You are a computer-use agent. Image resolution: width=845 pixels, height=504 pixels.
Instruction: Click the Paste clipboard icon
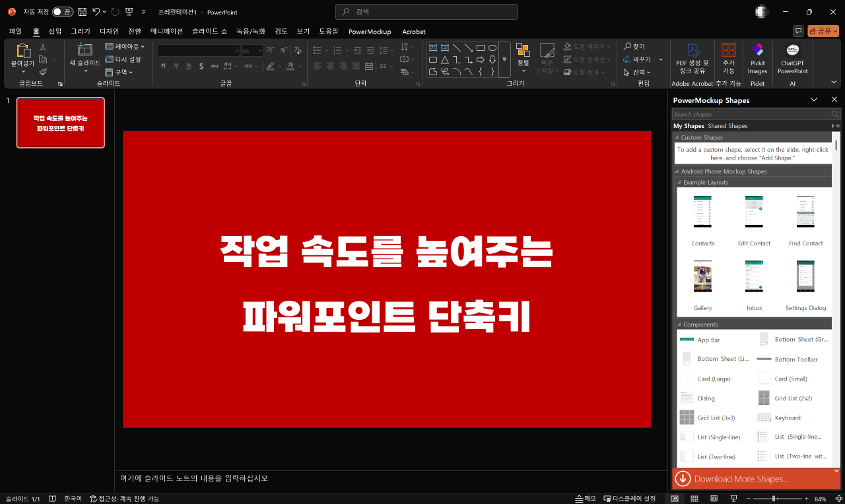coord(23,51)
